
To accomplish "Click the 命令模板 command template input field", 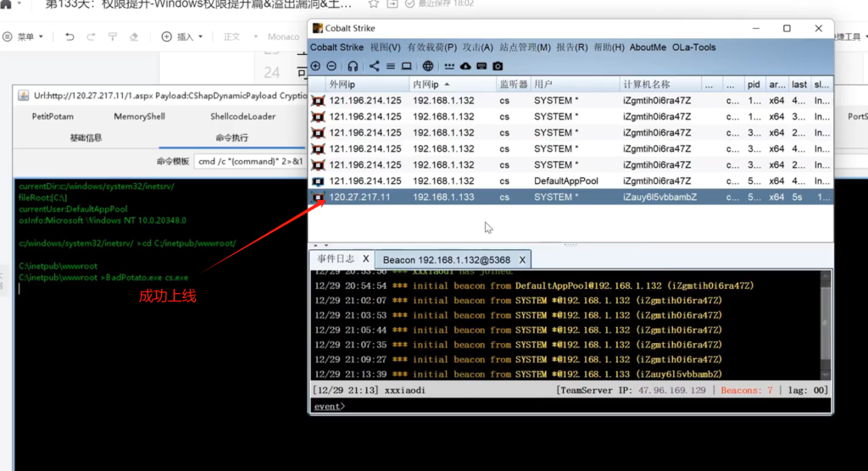I will (x=250, y=162).
